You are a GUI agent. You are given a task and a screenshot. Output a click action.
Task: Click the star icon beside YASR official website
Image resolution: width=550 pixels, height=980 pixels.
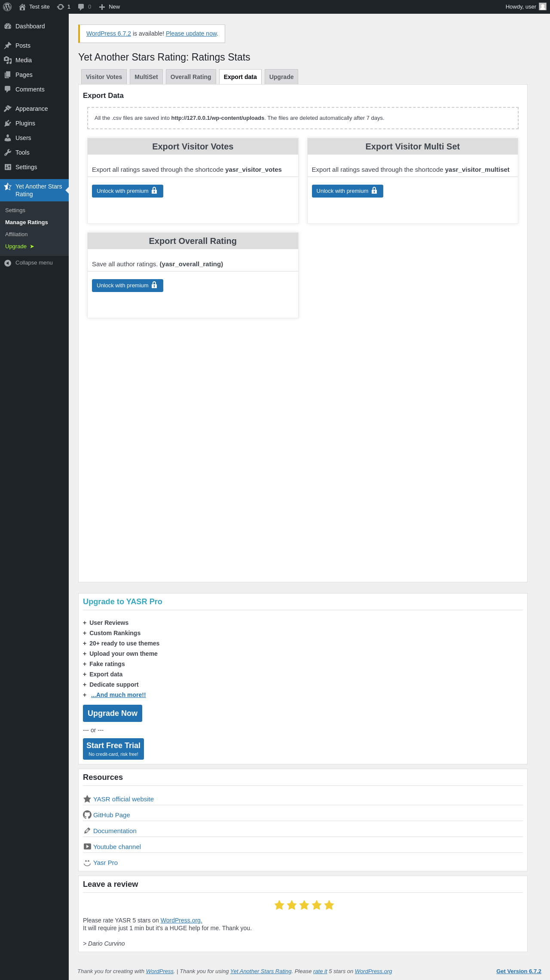[87, 799]
